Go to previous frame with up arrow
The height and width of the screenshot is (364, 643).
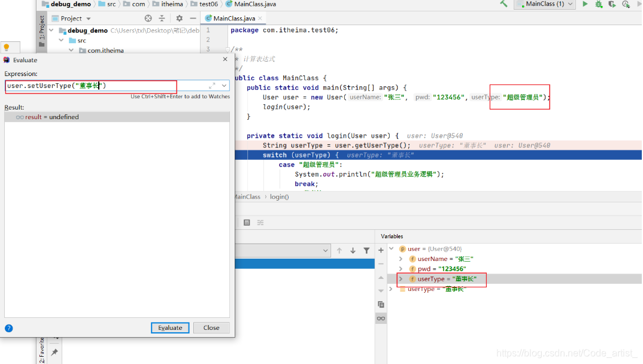pyautogui.click(x=339, y=250)
